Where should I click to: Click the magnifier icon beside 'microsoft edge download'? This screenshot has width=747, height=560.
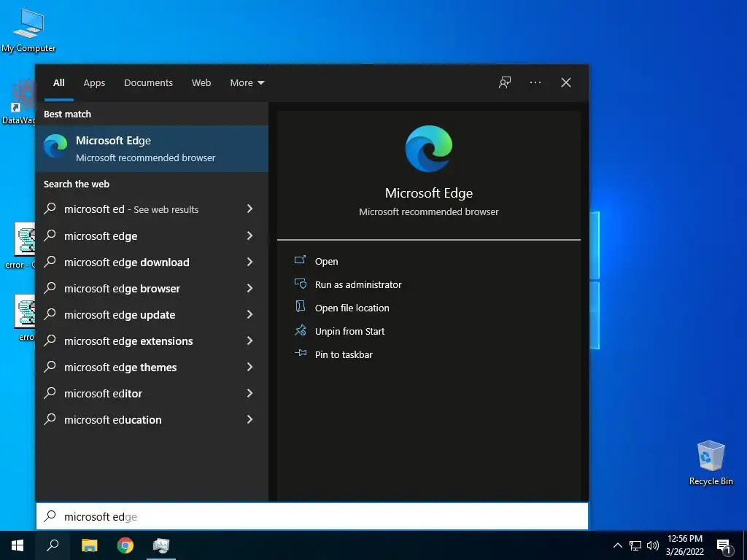tap(50, 262)
